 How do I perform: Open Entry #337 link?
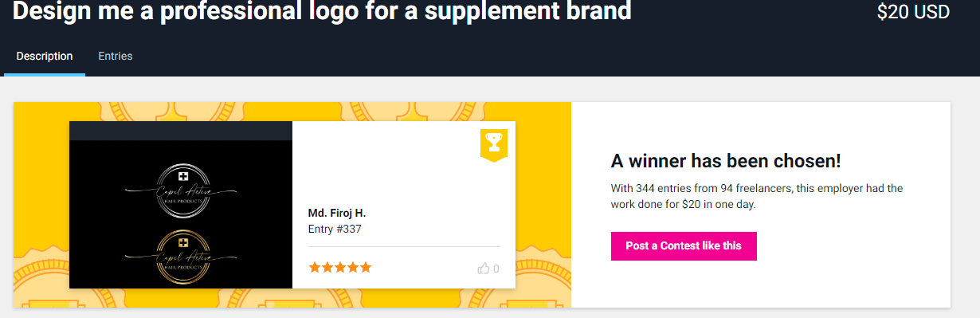[335, 229]
